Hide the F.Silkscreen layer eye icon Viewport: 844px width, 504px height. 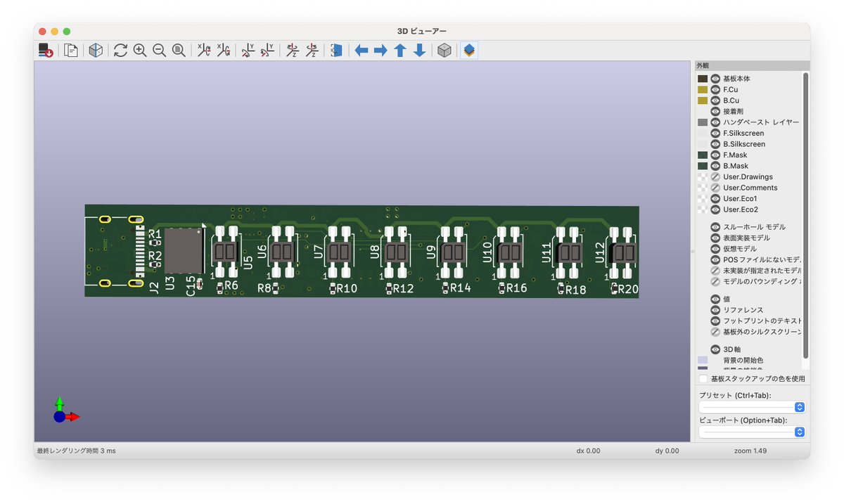[x=715, y=133]
